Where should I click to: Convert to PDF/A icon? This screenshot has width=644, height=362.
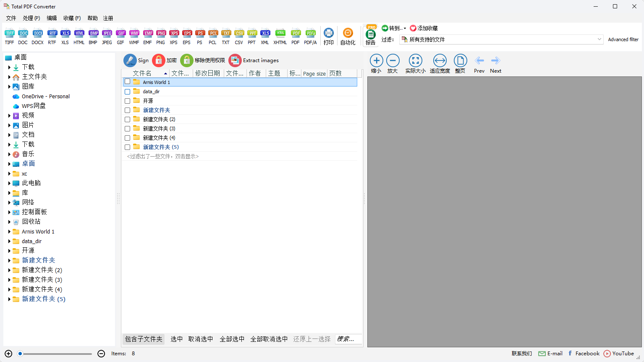pos(310,37)
